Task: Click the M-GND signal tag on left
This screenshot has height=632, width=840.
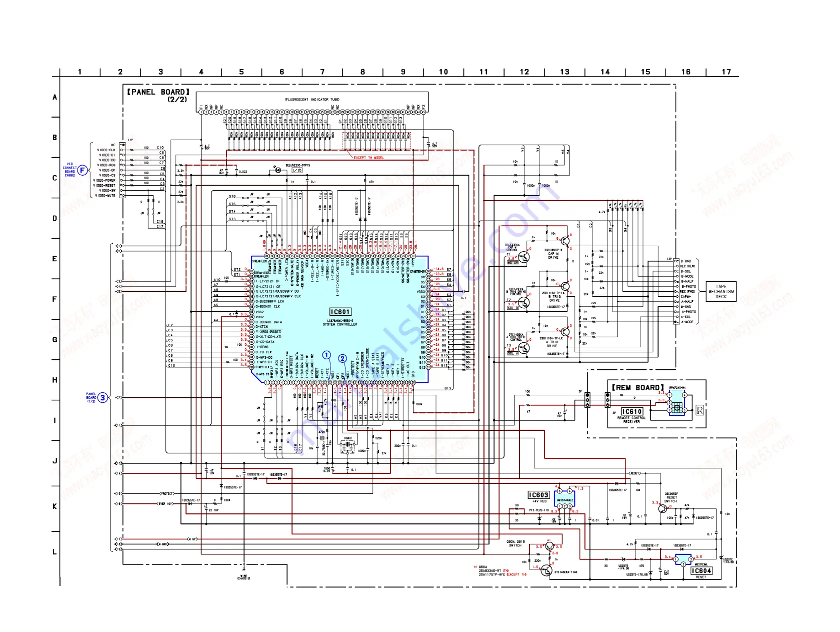Action: pos(163,544)
